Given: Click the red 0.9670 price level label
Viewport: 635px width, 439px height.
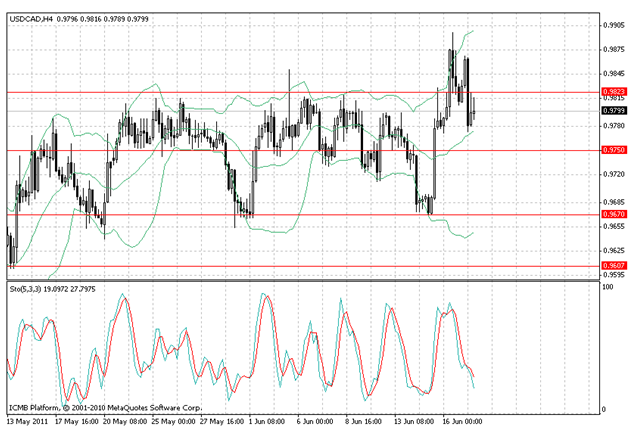Looking at the screenshot, I should click(x=614, y=214).
